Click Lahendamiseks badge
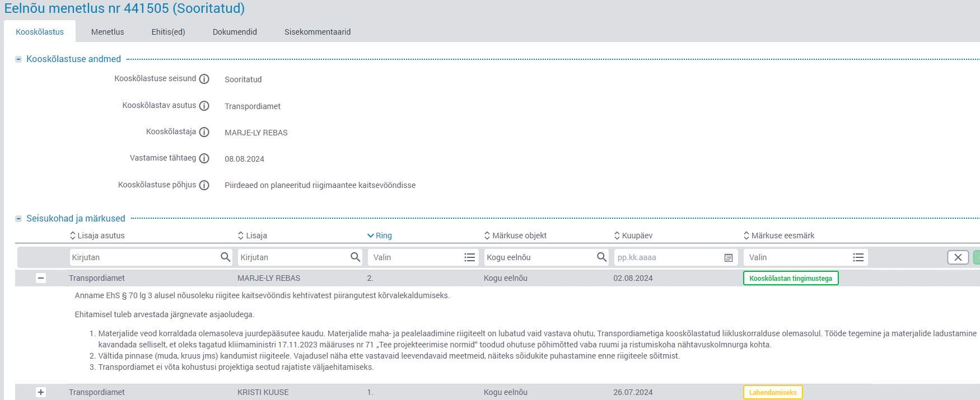This screenshot has width=980, height=400. point(773,392)
